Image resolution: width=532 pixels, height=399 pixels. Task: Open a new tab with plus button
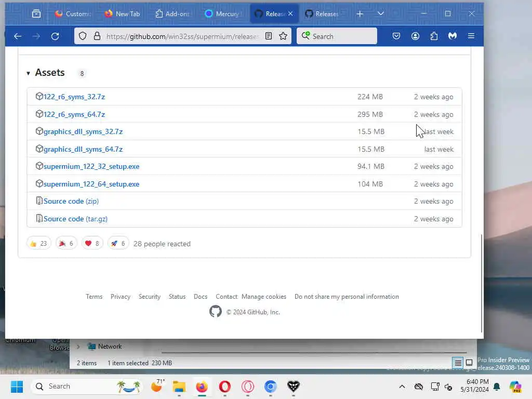[x=360, y=14]
